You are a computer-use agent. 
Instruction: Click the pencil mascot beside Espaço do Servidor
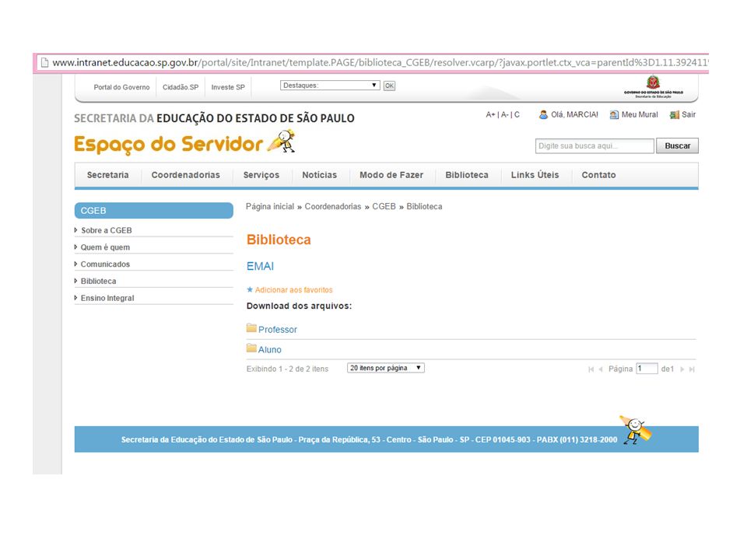click(x=282, y=141)
